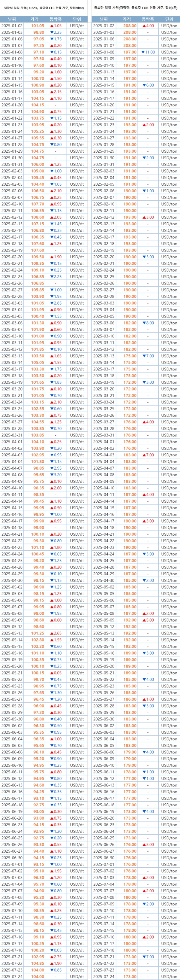Click iron ore price 104.85 on 2025-07-22
Image resolution: width=180 pixels, height=980 pixels.
pyautogui.click(x=37, y=964)
